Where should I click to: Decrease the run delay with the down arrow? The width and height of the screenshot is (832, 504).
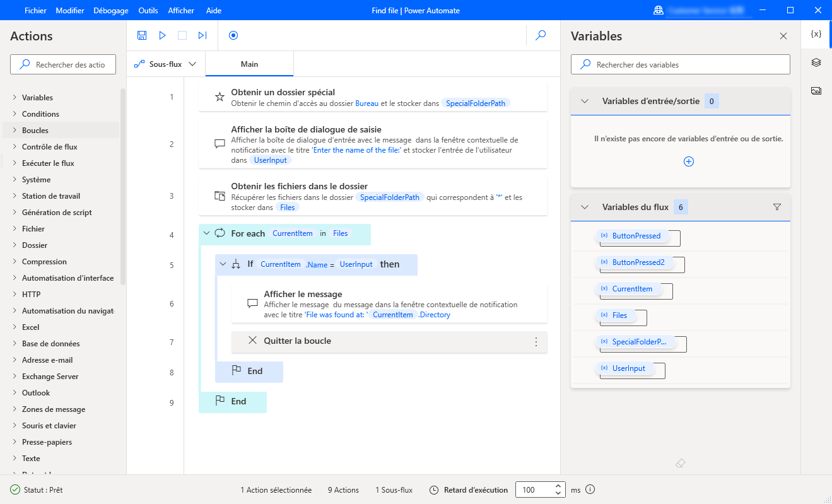coord(558,493)
